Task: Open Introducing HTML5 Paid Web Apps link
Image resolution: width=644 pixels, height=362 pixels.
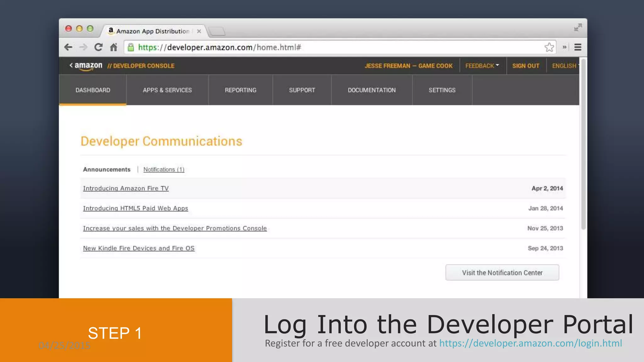Action: (136, 208)
